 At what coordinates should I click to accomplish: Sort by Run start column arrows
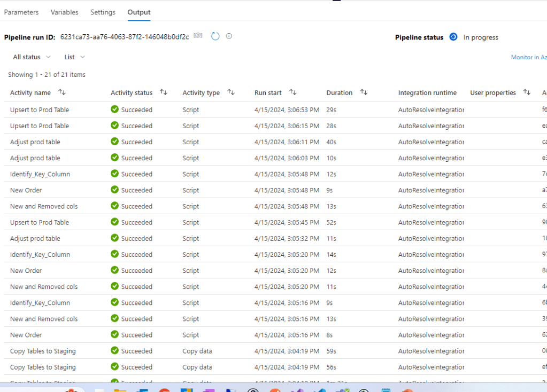pyautogui.click(x=293, y=92)
